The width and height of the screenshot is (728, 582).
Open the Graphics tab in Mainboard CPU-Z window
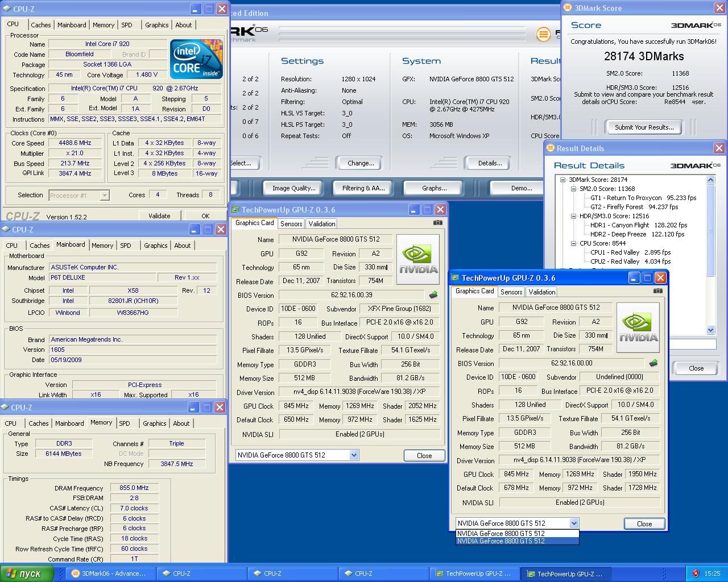tap(155, 246)
